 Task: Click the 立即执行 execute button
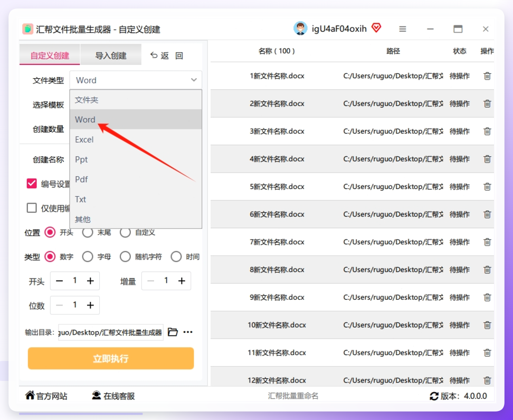point(111,358)
